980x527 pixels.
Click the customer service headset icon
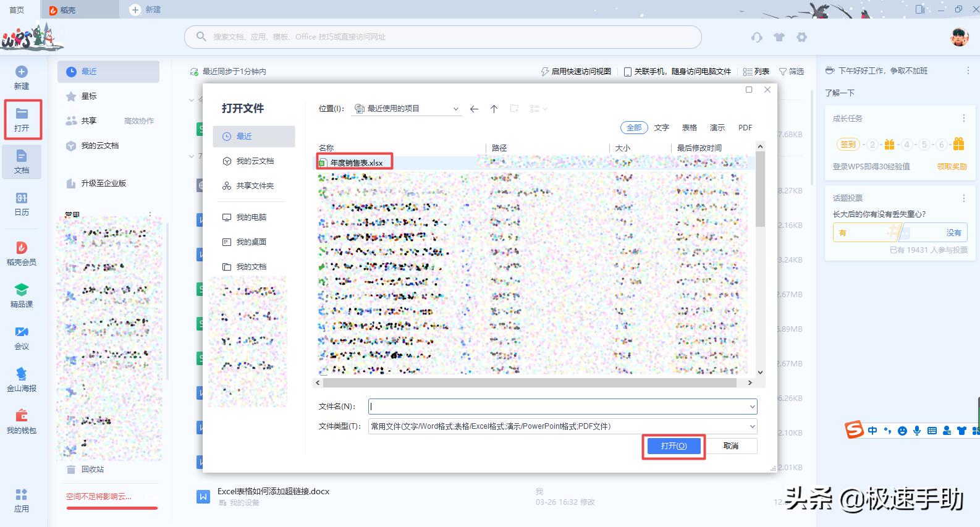click(x=757, y=37)
